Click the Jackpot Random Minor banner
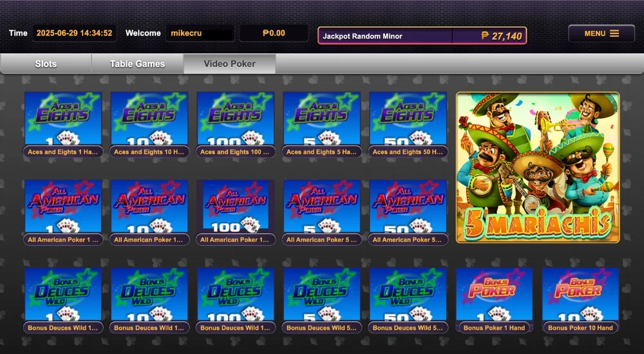Image resolution: width=644 pixels, height=354 pixels. [x=422, y=36]
